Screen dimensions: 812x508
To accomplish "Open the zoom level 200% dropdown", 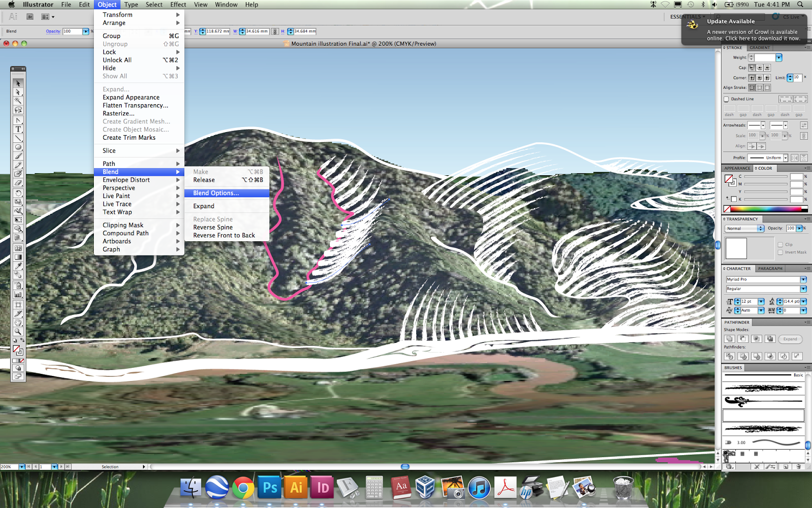I will [22, 466].
